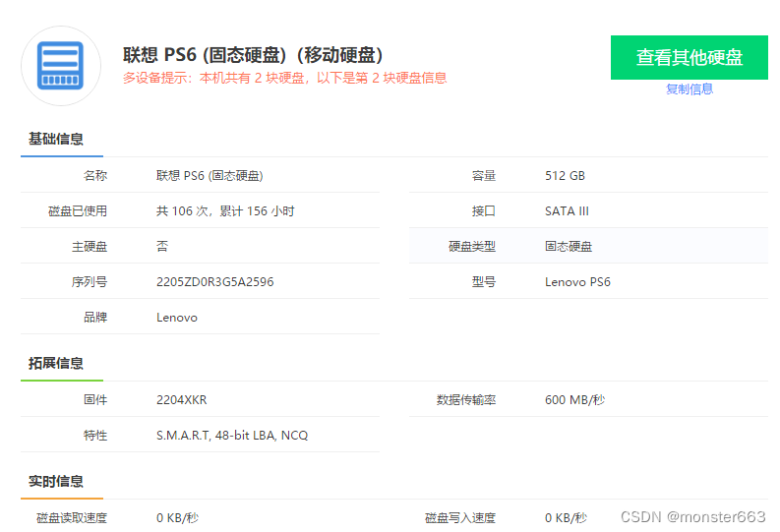This screenshot has width=780, height=532.
Task: Click the 磁盘读取速度 value 0 KB/秒
Action: [177, 517]
